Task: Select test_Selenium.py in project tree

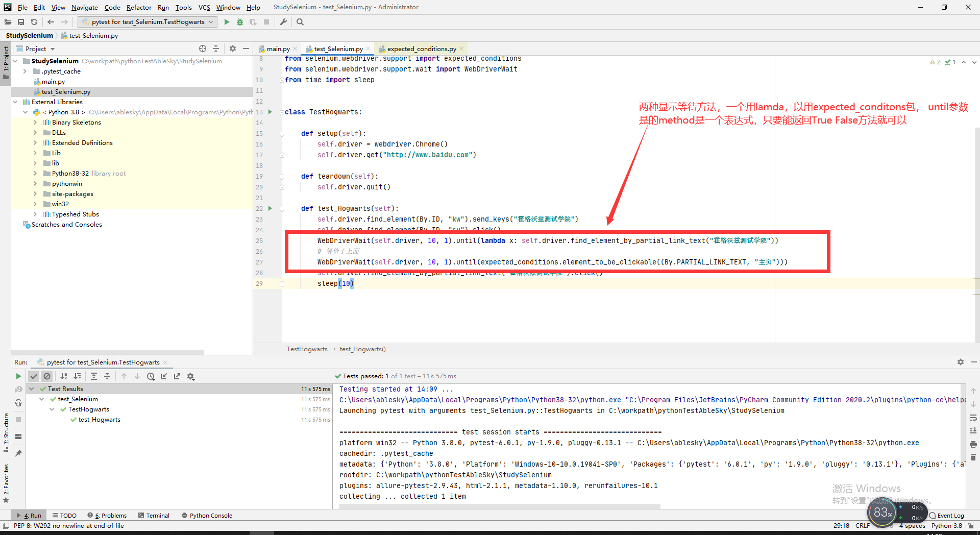Action: [66, 92]
